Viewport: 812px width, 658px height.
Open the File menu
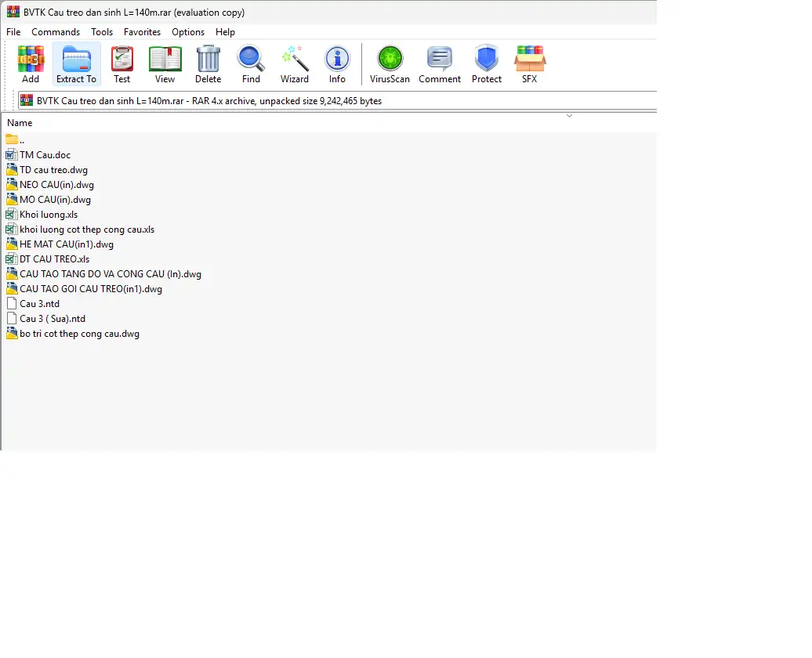click(13, 32)
